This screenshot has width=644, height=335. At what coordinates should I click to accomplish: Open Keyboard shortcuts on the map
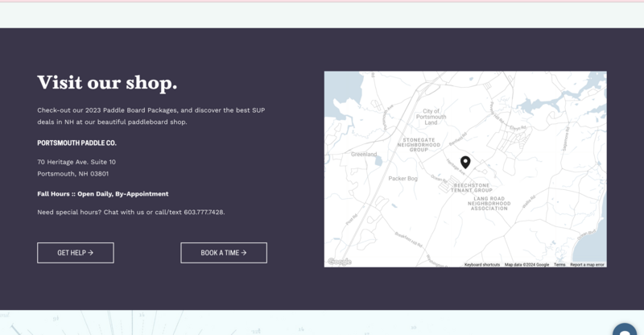coord(481,264)
